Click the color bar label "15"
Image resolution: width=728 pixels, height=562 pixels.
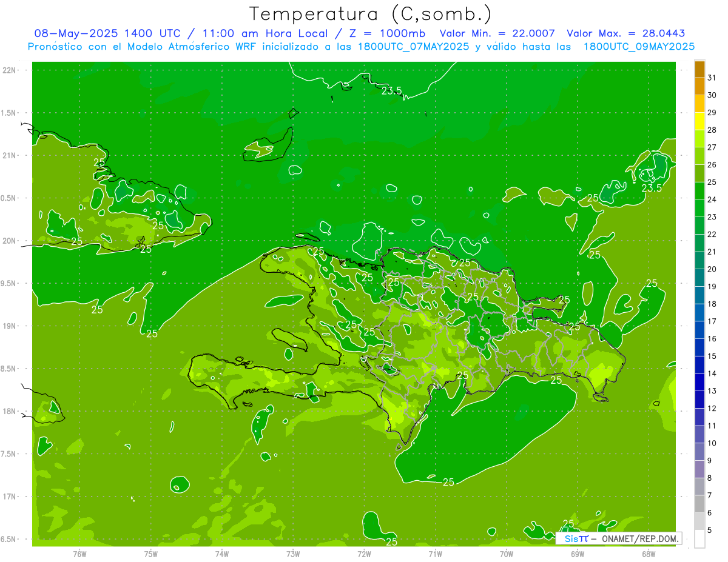tap(712, 356)
